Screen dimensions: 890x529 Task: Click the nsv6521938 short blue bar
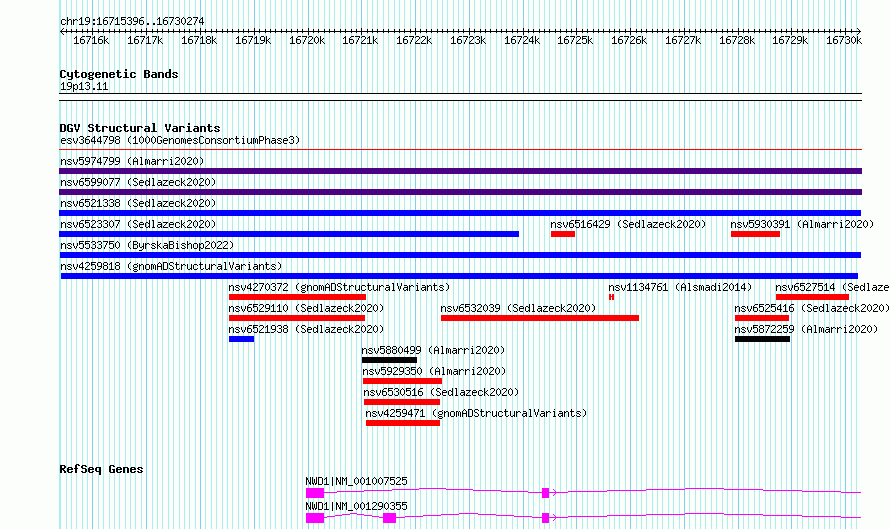241,339
